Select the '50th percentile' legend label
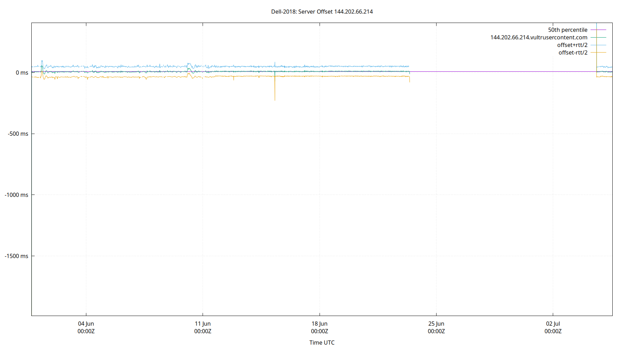The image size is (644, 348). (568, 30)
